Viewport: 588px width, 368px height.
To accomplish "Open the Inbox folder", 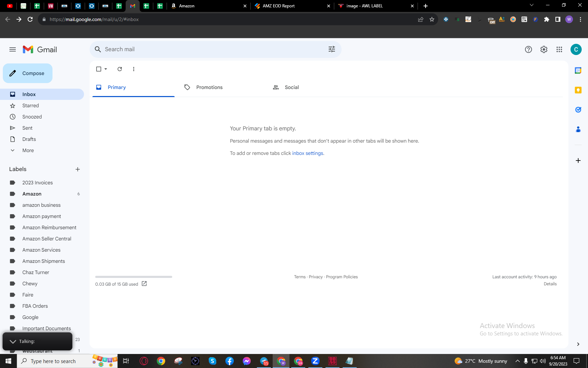I will (x=42, y=94).
